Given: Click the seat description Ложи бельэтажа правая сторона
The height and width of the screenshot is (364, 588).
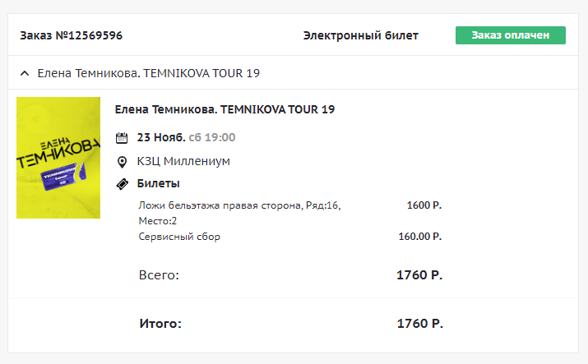Looking at the screenshot, I should point(238,205).
